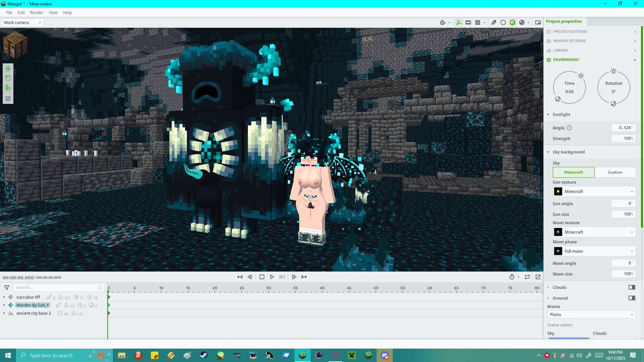Click the Sky scene color swatch

pos(568,338)
